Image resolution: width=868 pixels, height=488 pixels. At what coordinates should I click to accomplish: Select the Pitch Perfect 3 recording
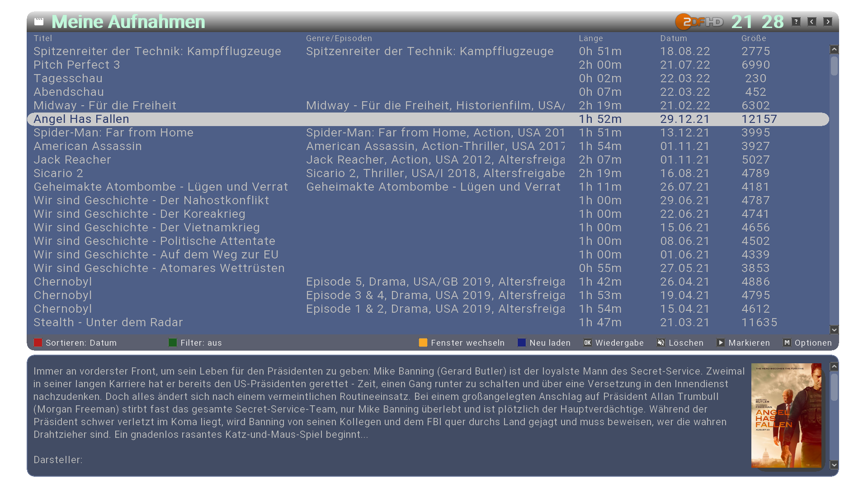pos(77,65)
